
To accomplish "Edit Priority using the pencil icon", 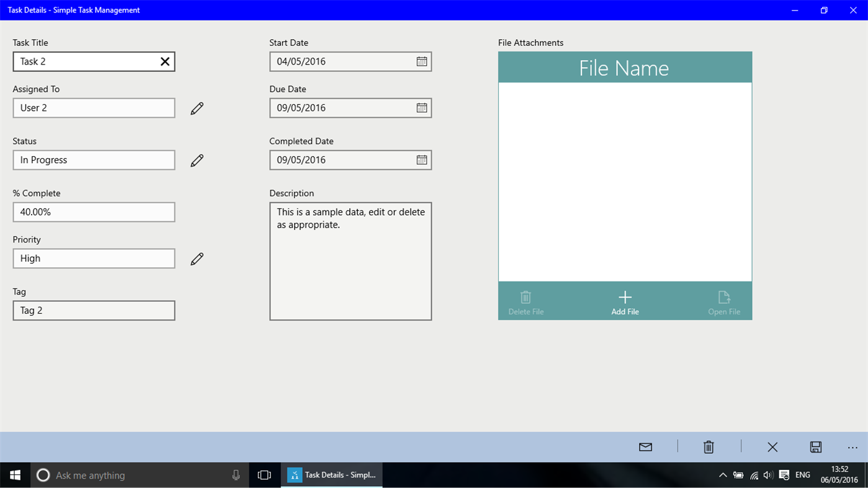I will point(197,258).
